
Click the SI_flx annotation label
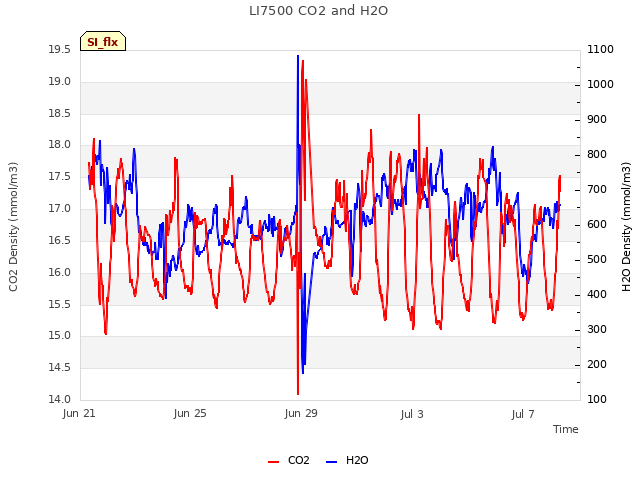[x=103, y=41]
